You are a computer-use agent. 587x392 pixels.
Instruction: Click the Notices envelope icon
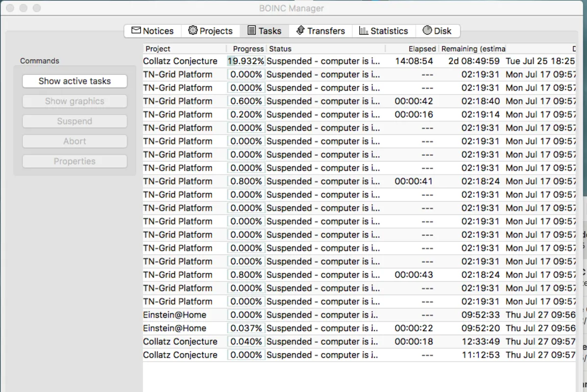(136, 31)
